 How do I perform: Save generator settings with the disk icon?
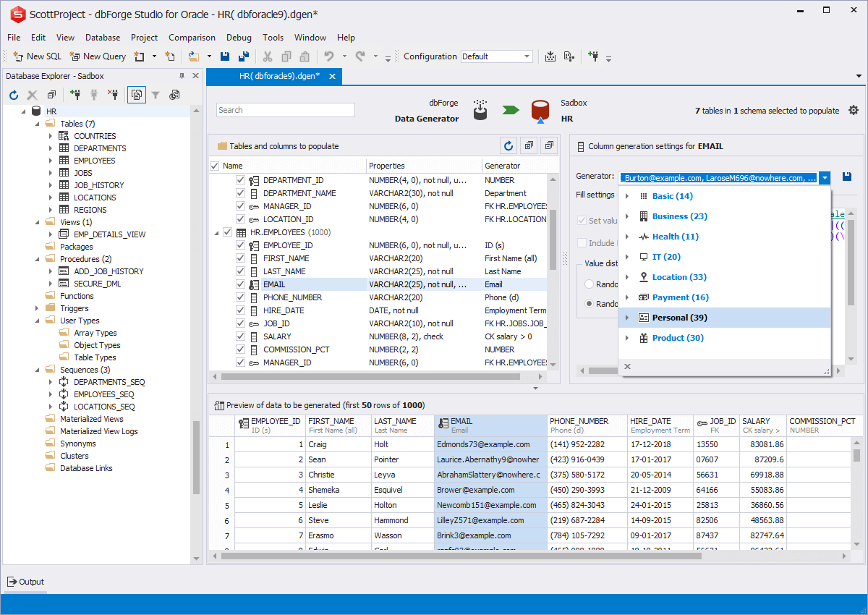click(x=847, y=177)
